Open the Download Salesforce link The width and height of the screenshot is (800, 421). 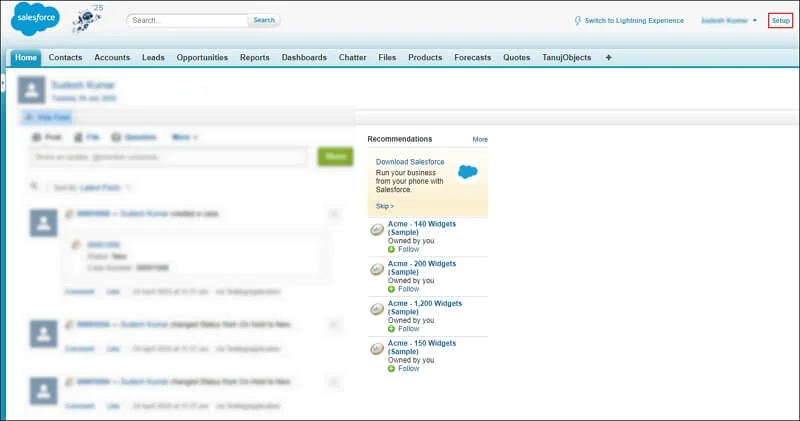(x=410, y=162)
